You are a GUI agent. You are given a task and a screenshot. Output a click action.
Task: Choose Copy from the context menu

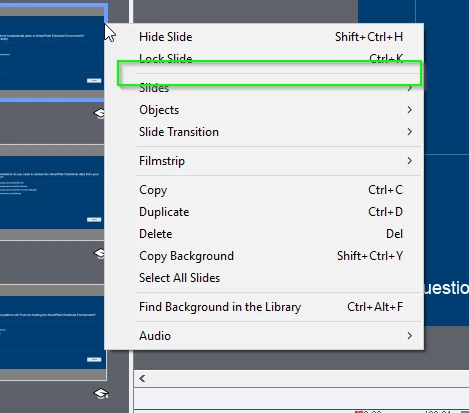271,190
